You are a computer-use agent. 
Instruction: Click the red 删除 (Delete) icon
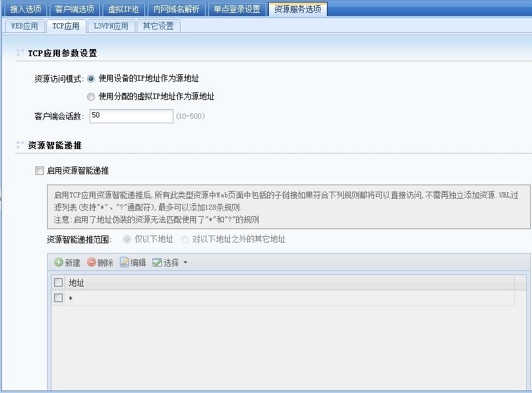92,263
